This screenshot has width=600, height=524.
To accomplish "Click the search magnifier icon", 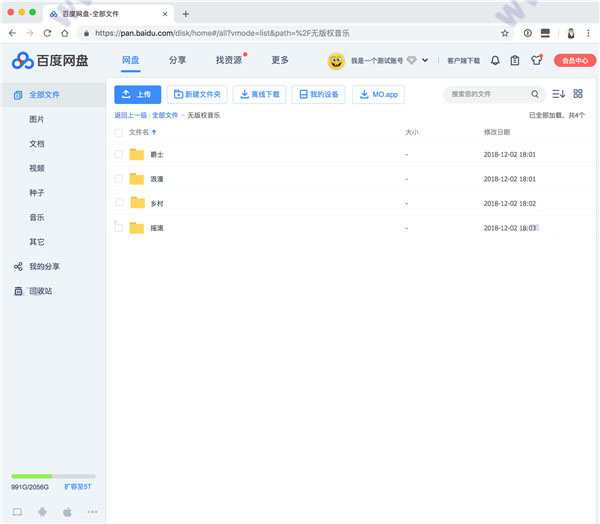I will (x=535, y=94).
